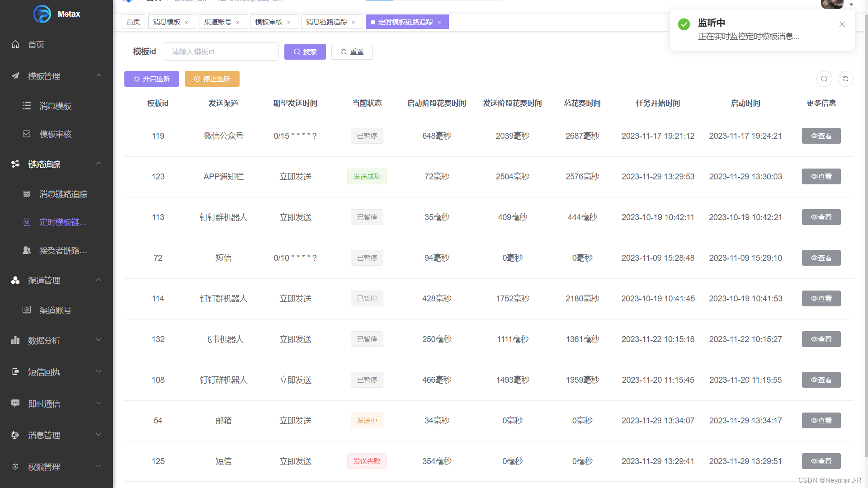
Task: View details for template 125
Action: coord(821,461)
